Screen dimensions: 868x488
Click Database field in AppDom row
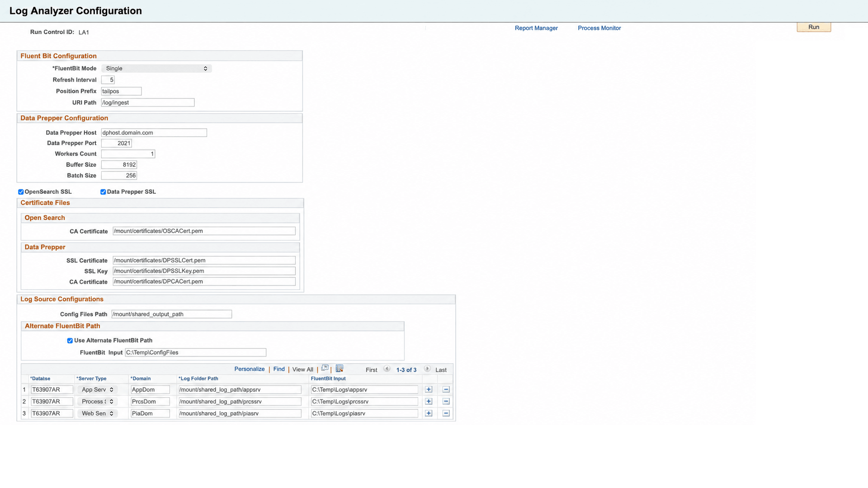52,389
